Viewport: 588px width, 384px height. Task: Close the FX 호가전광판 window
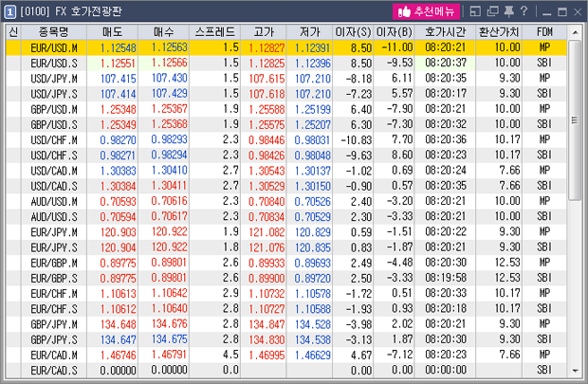coord(578,12)
